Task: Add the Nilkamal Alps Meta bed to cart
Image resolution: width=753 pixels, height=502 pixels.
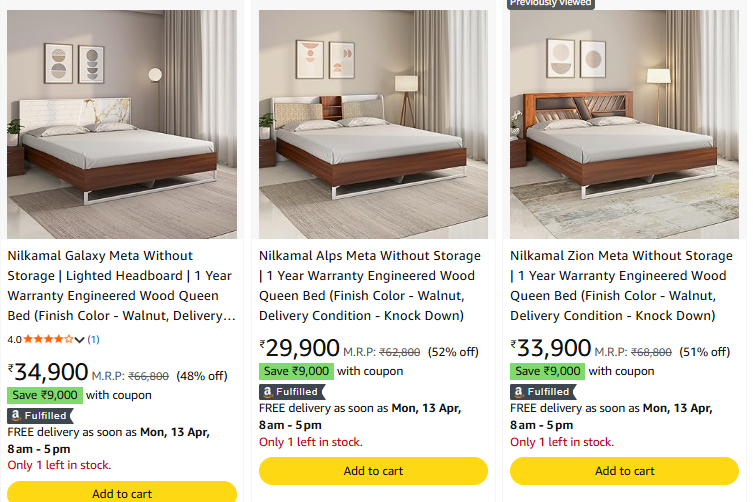Action: (x=373, y=471)
